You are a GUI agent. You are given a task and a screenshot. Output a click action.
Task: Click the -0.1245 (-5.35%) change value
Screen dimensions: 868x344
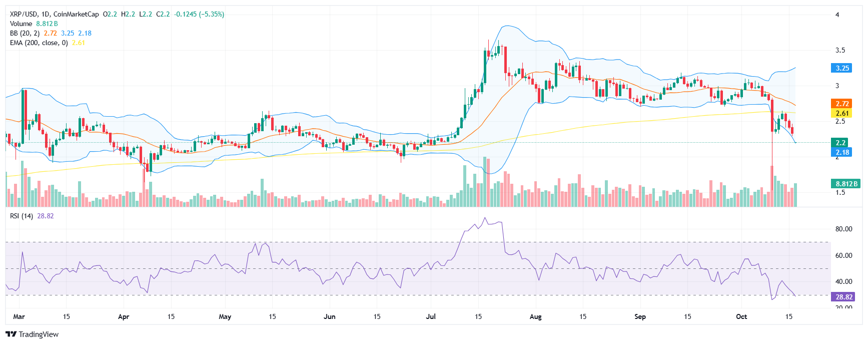pos(199,14)
